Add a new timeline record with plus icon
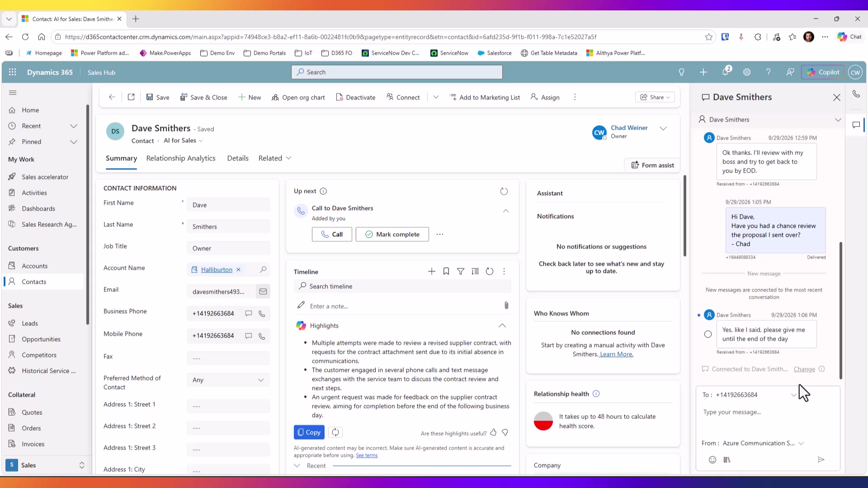Viewport: 868px width, 488px height. pos(432,272)
